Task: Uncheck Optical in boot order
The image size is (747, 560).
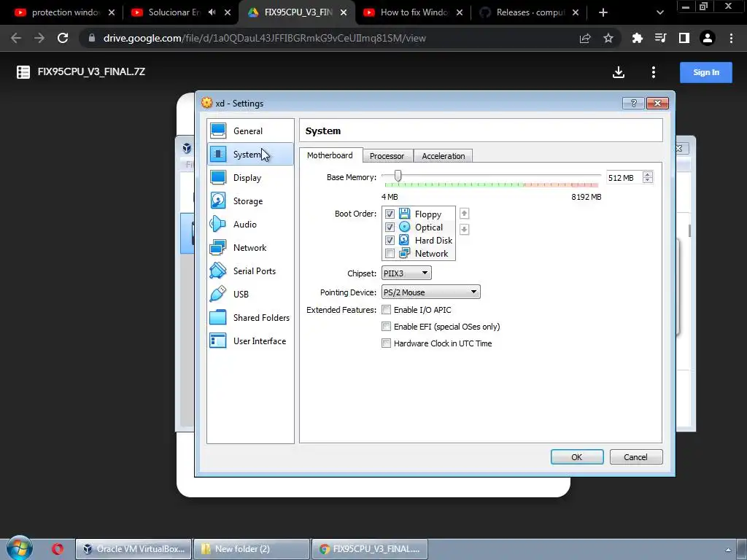Action: 390,227
